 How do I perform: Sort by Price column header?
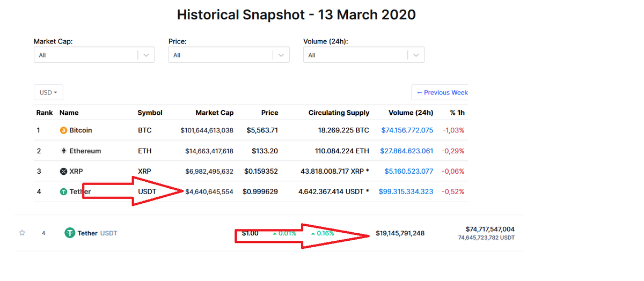pos(269,113)
